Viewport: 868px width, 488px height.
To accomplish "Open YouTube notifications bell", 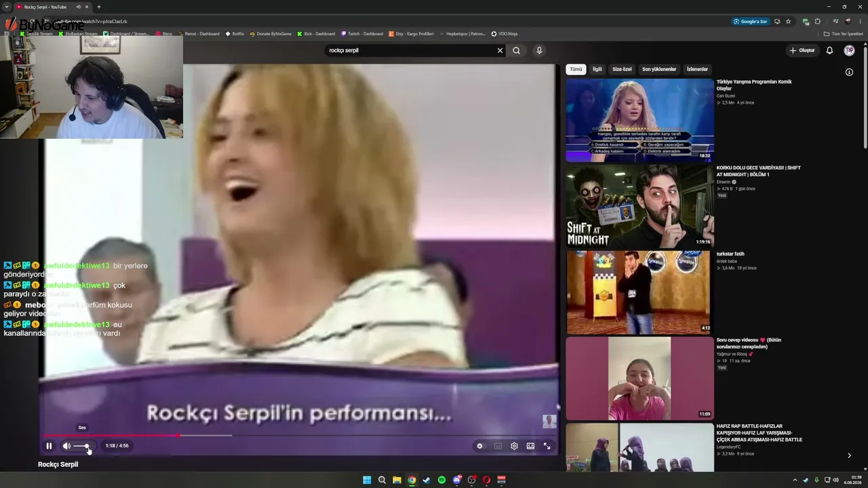I will pyautogui.click(x=829, y=50).
